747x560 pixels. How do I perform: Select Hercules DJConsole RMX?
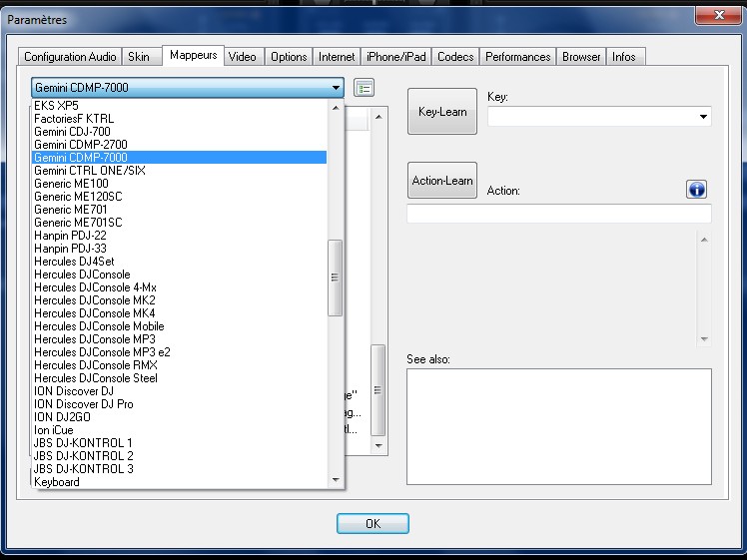pos(179,365)
